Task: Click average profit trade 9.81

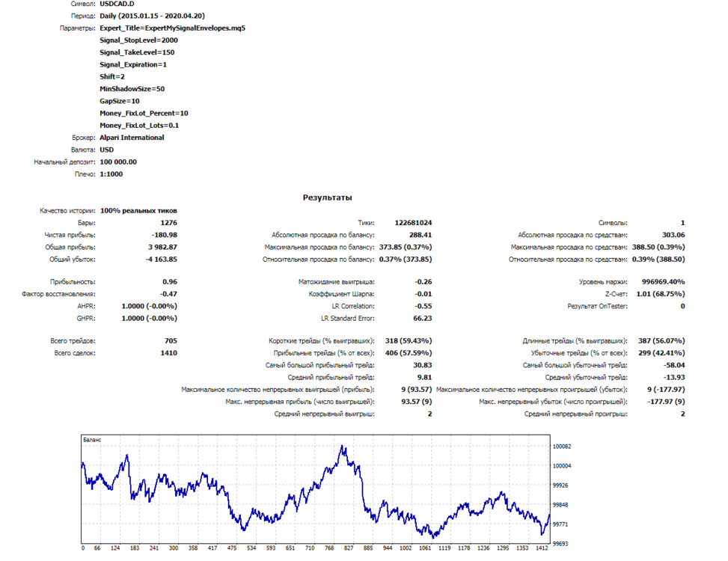Action: (x=424, y=377)
